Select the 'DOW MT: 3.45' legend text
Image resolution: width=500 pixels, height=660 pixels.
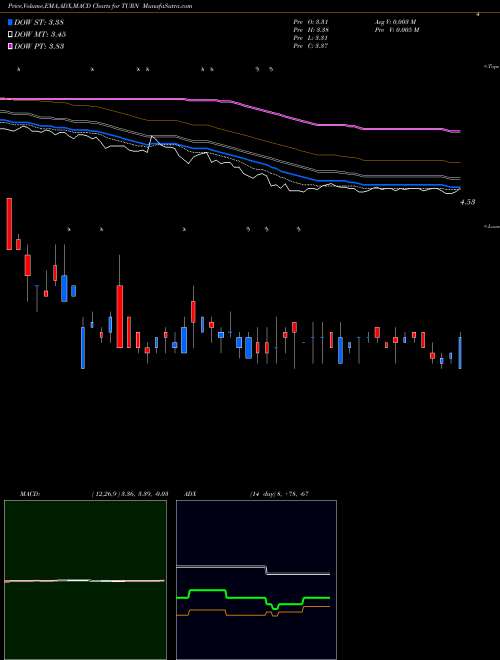[40, 35]
